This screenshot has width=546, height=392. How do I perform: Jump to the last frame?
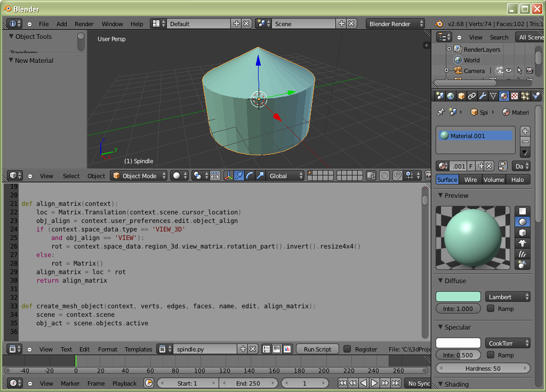point(396,383)
